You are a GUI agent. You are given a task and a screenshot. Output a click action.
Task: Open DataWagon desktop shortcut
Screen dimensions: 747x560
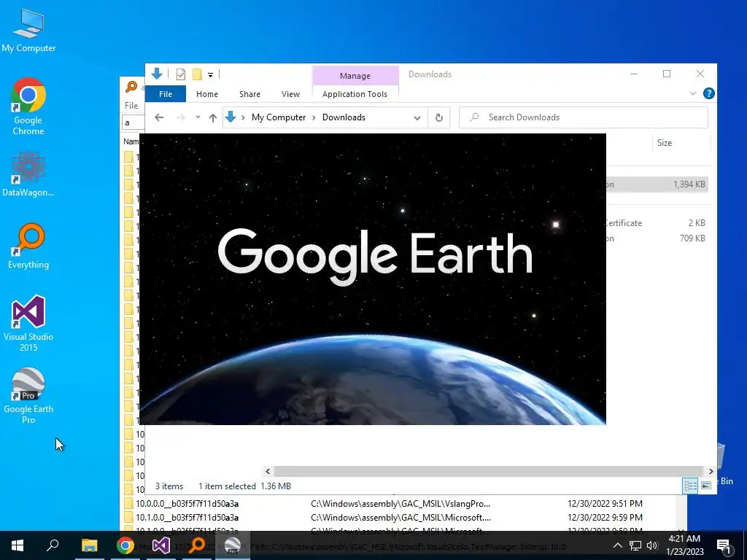click(28, 174)
